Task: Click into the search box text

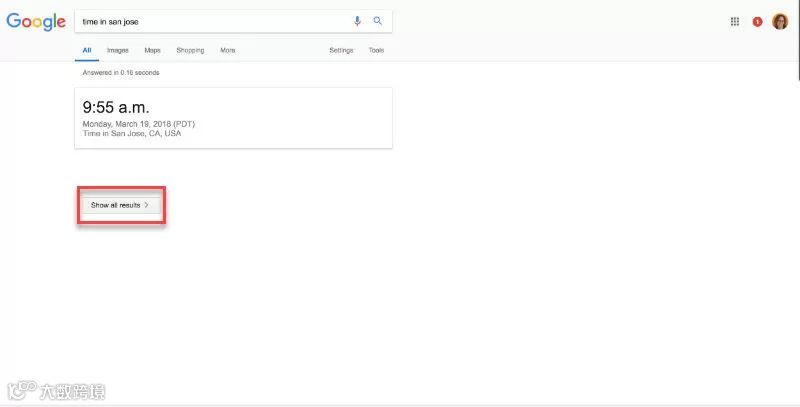Action: 110,22
